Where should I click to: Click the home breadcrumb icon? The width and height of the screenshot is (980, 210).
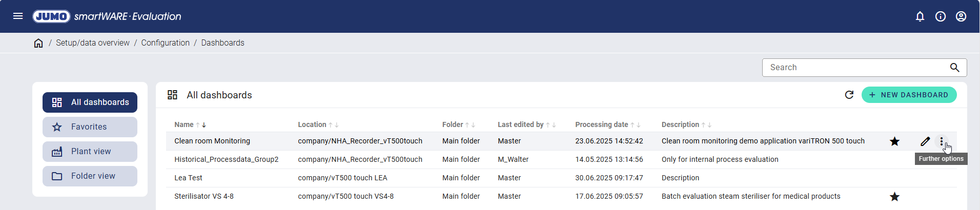(x=38, y=43)
